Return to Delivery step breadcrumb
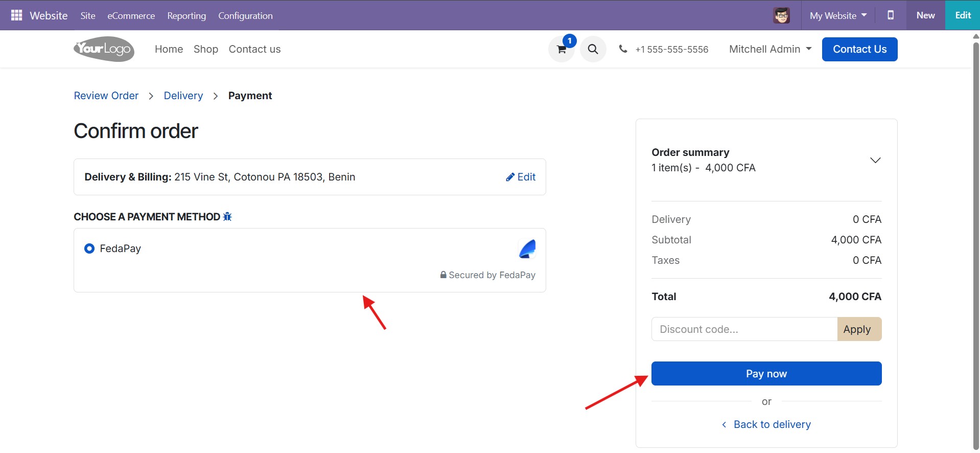The image size is (980, 453). click(x=183, y=96)
